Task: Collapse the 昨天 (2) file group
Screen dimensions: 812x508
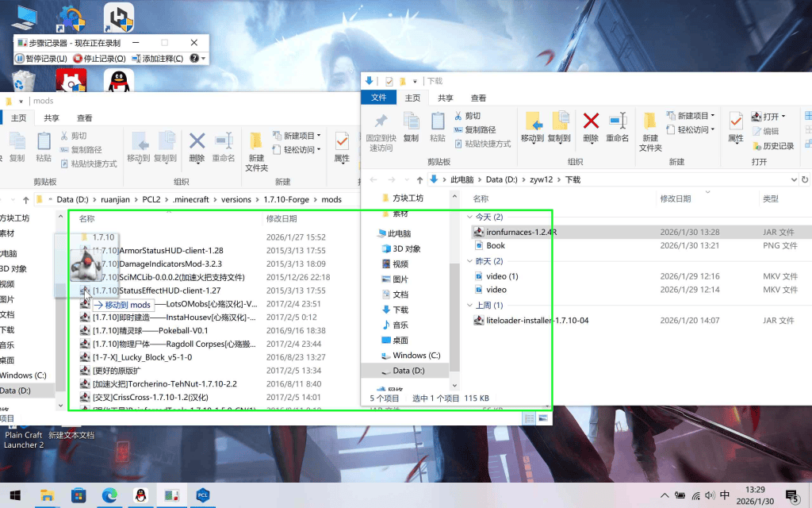Action: 469,261
